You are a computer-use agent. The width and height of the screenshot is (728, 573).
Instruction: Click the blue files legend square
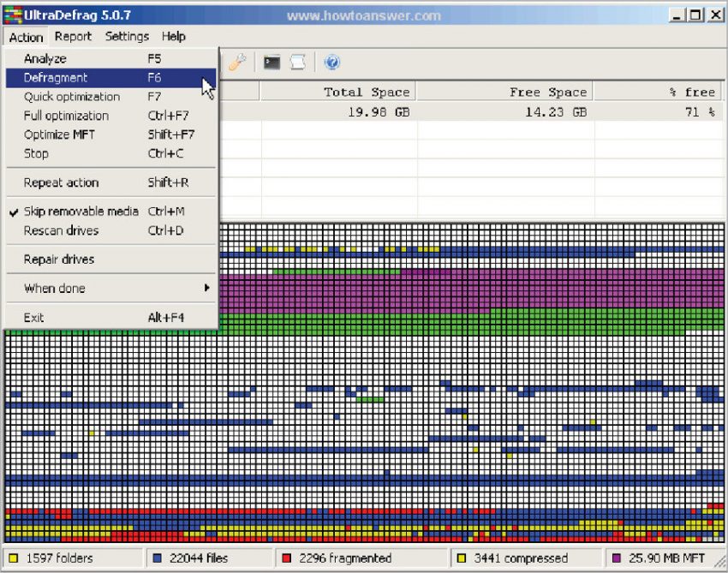click(x=156, y=558)
